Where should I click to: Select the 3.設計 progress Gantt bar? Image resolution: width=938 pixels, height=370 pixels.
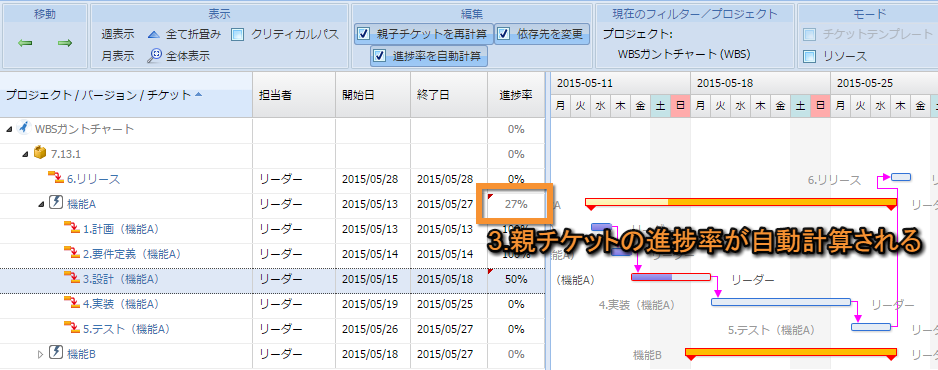tap(671, 277)
